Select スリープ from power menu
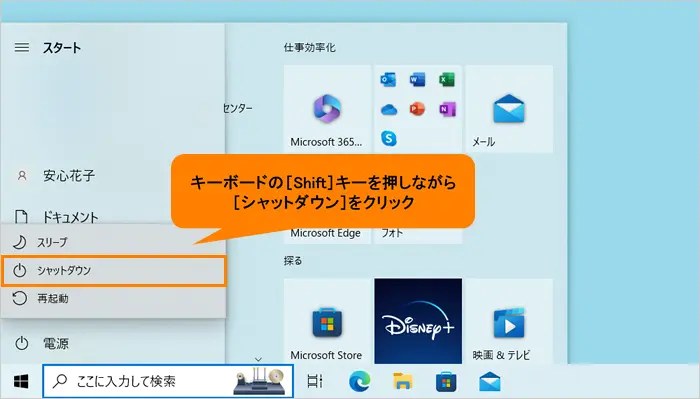This screenshot has height=399, width=700. (114, 242)
